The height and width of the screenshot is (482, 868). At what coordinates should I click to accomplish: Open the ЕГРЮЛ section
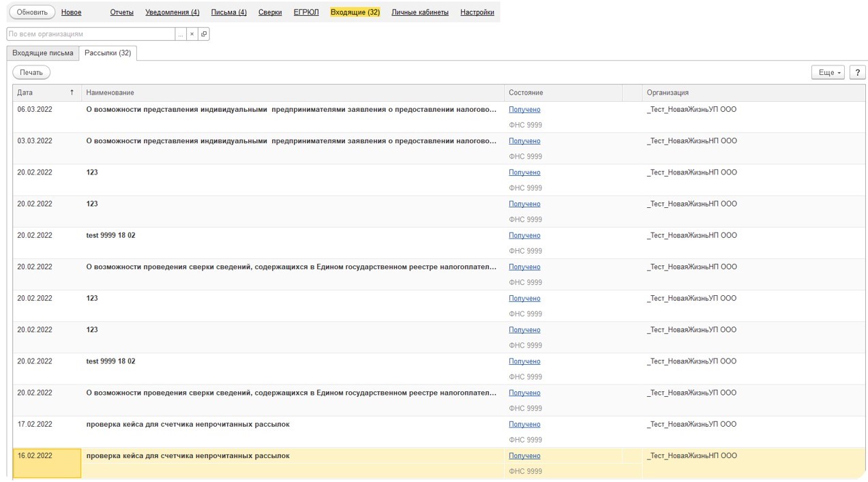click(306, 12)
